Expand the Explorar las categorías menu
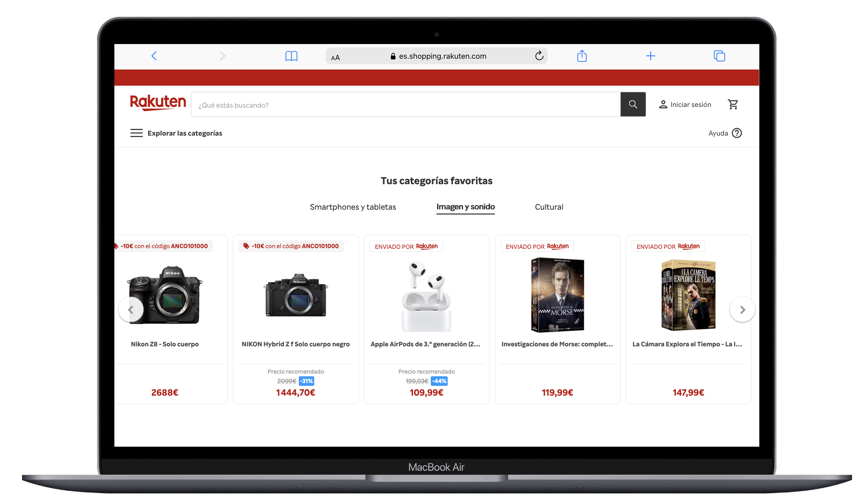Image resolution: width=859 pixels, height=504 pixels. click(176, 133)
